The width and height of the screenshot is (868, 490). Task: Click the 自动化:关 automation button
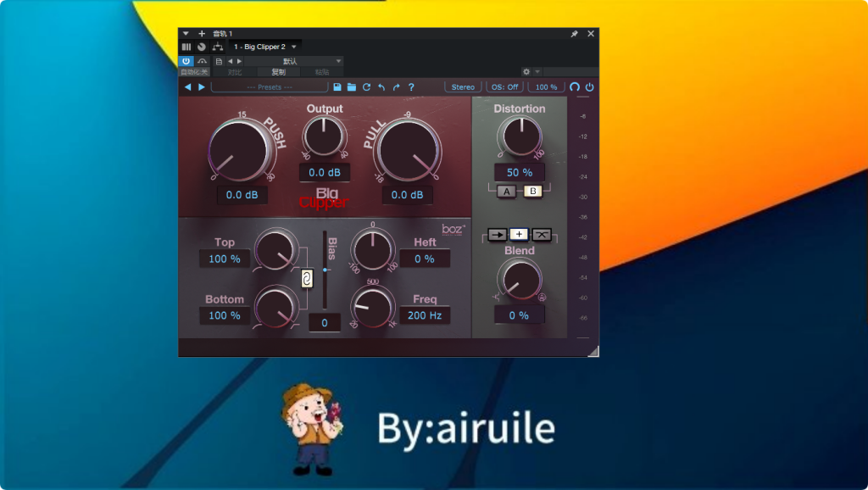click(194, 72)
